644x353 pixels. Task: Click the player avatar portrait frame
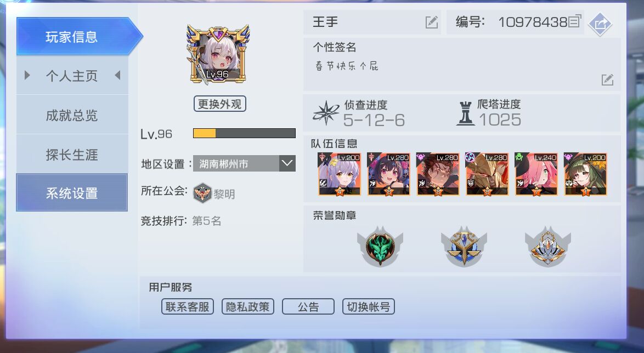(218, 55)
